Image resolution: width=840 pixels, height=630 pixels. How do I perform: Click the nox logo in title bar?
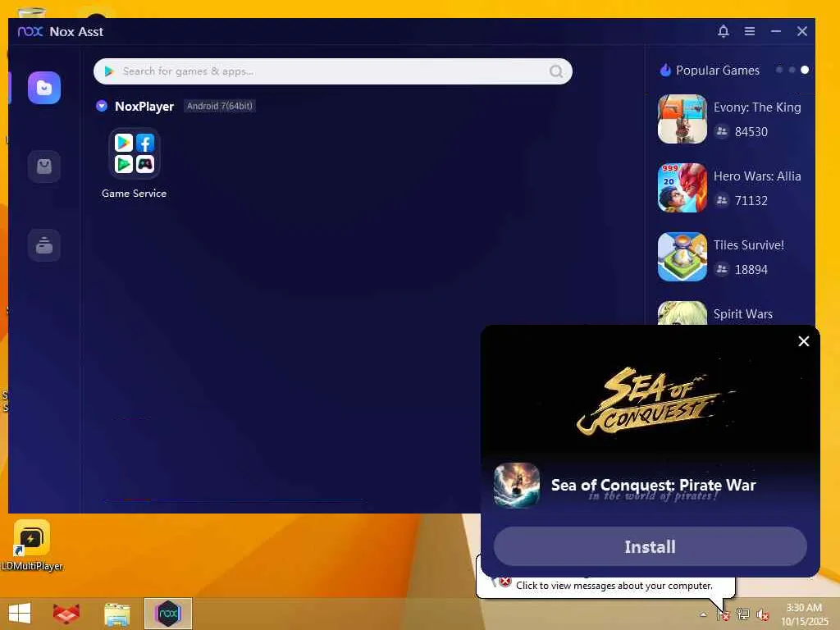[x=30, y=32]
